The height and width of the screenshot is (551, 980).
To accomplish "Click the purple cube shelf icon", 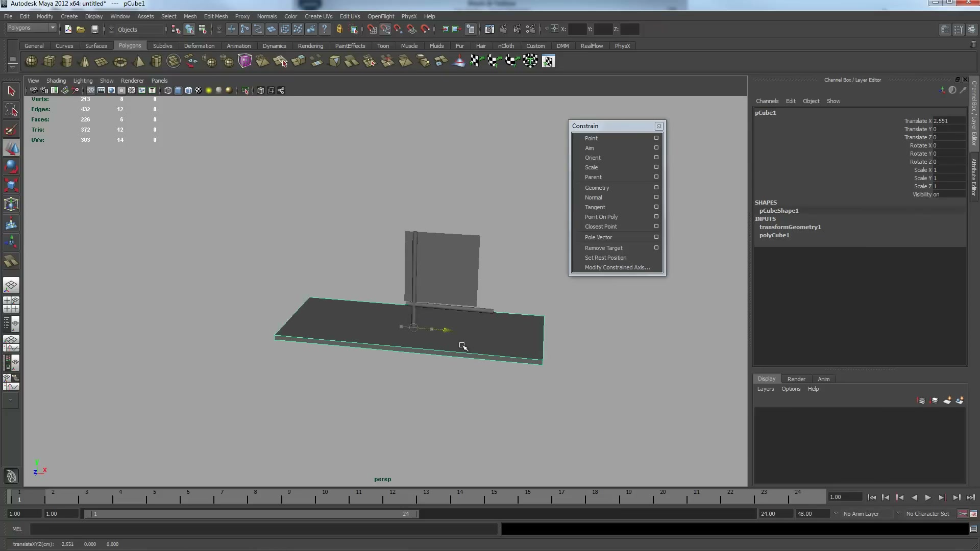I will coord(245,61).
